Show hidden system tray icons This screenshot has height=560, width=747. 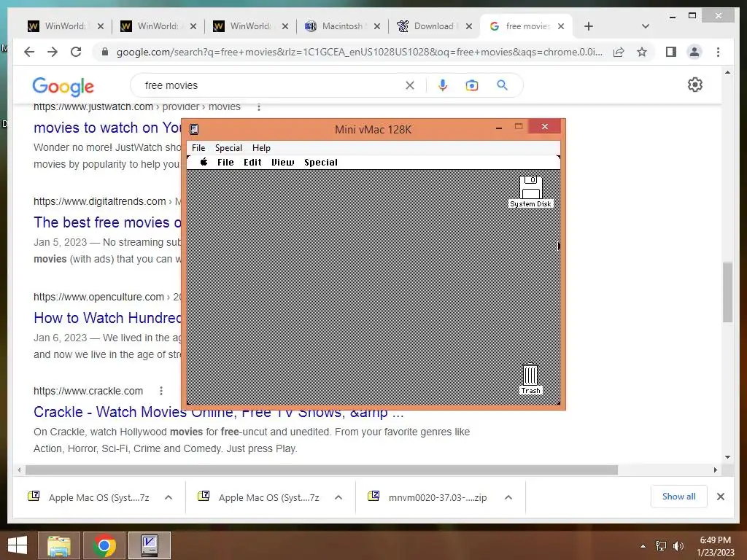(x=643, y=546)
